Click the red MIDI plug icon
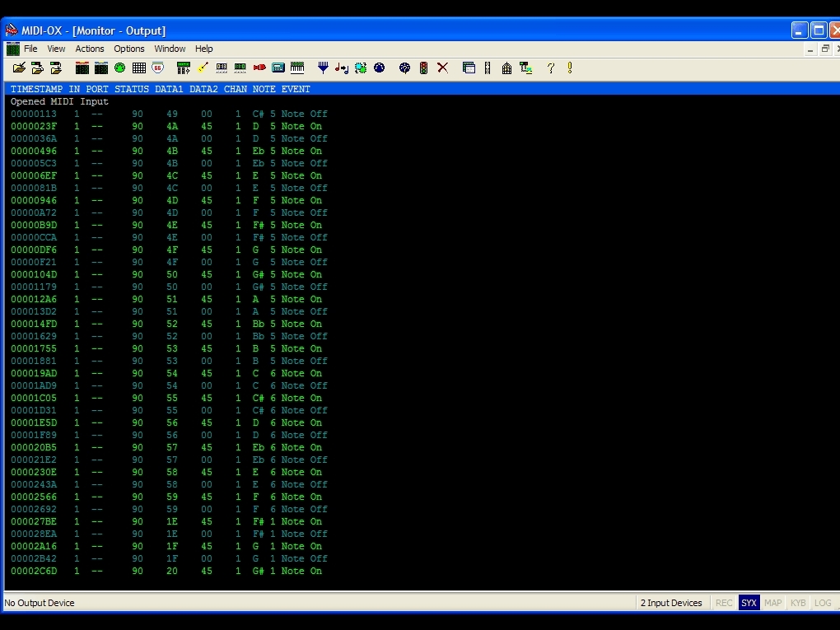This screenshot has height=630, width=840. [x=259, y=68]
